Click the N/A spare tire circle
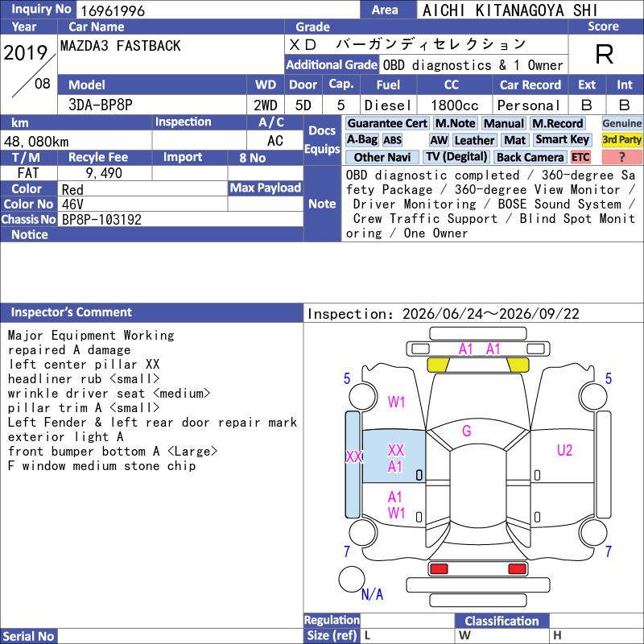This screenshot has height=644, width=644. (352, 579)
